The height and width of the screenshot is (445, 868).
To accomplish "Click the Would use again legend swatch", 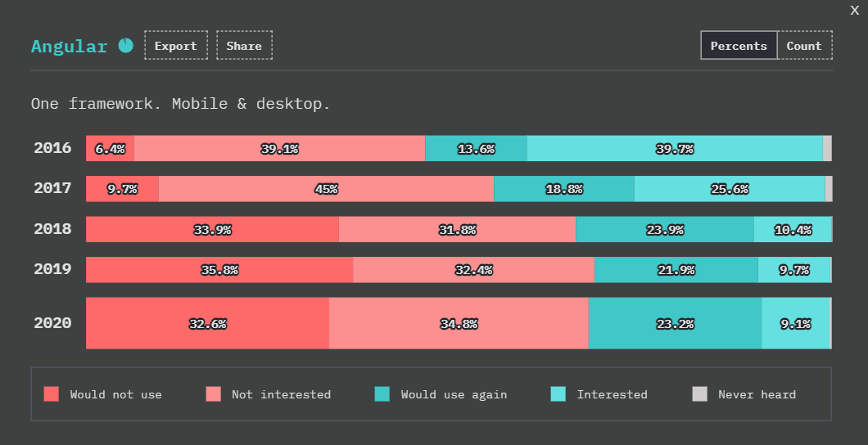I will pos(382,394).
